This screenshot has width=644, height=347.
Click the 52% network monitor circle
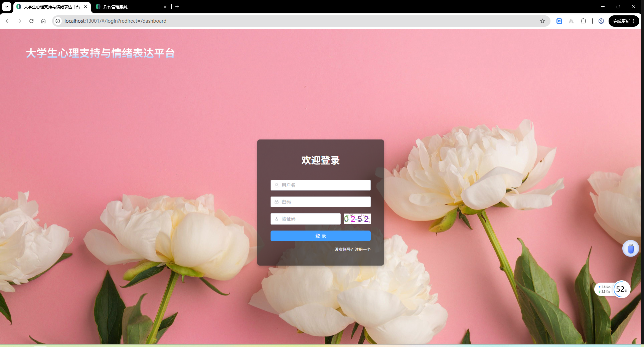621,289
